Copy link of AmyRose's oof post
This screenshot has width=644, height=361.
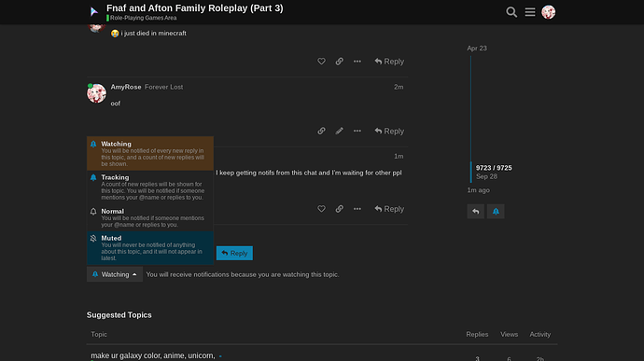click(x=321, y=131)
